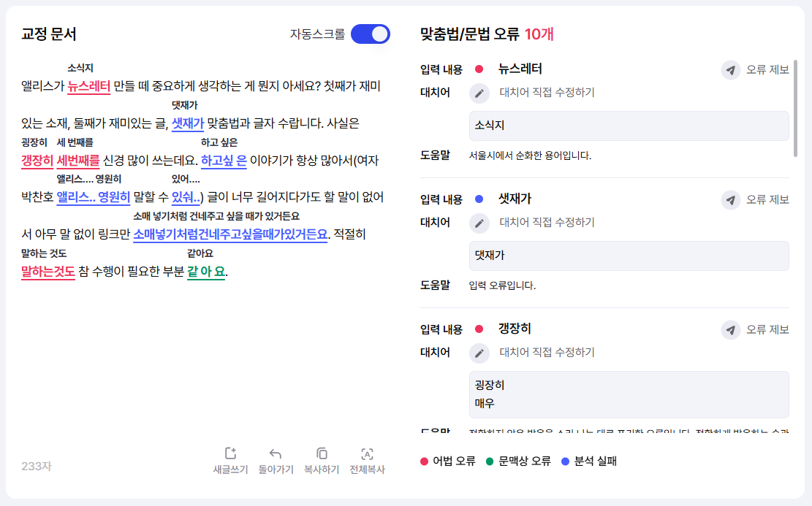Viewport: 812px width, 506px height.
Task: Click the 돌아가기 undo arrow icon
Action: [x=276, y=453]
